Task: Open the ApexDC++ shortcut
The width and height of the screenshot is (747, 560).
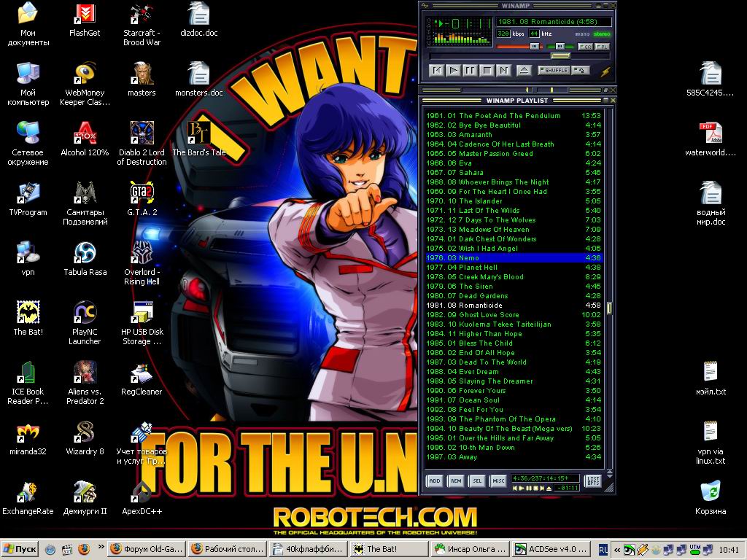Action: [142, 498]
